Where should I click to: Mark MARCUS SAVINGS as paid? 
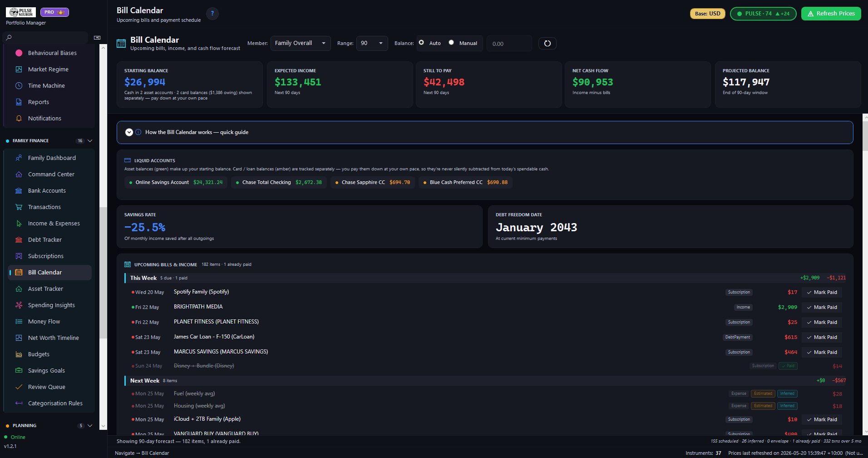[x=822, y=352]
